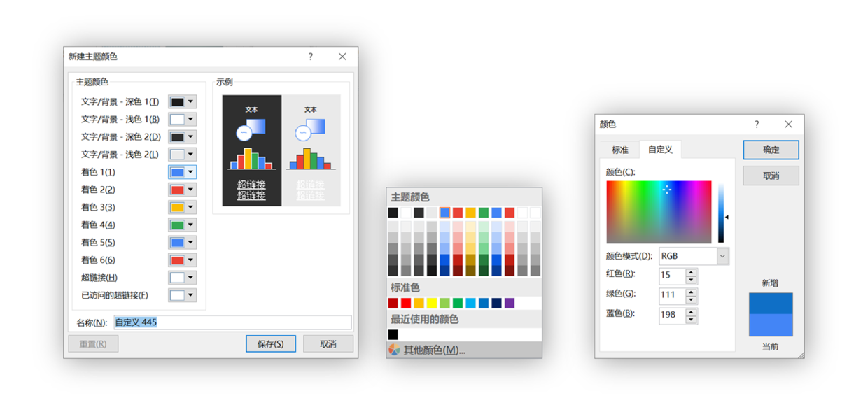Open the 颜色模式 RGB dropdown
This screenshot has height=405, width=868.
coord(723,256)
